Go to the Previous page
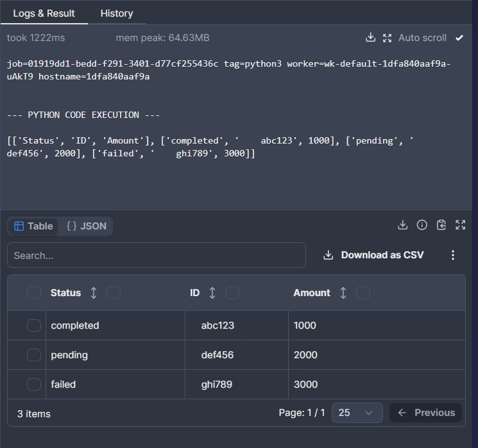 (425, 413)
